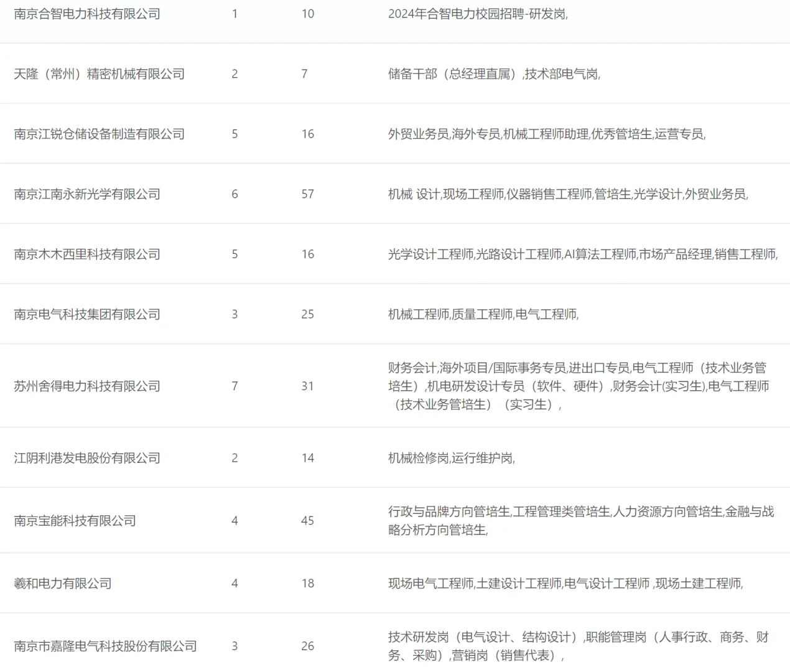The height and width of the screenshot is (672, 790).
Task: Click the number 26 in 嘉隆电气 row
Action: [x=308, y=646]
